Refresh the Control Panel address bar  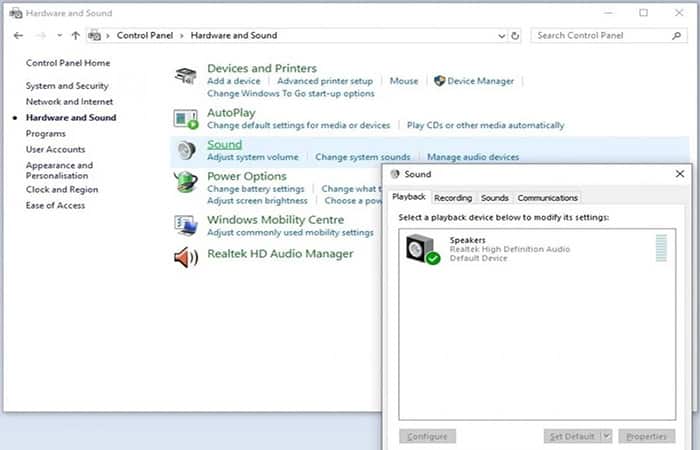pyautogui.click(x=515, y=36)
